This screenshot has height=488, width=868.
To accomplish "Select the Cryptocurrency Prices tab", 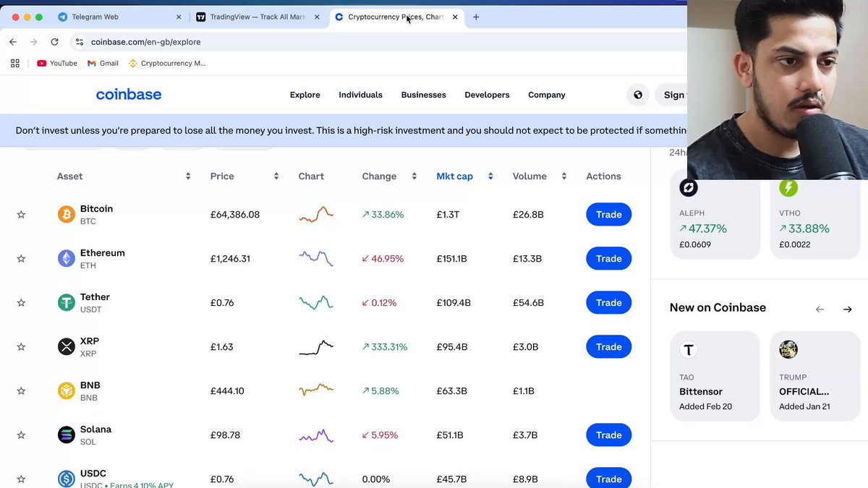I will pyautogui.click(x=396, y=17).
